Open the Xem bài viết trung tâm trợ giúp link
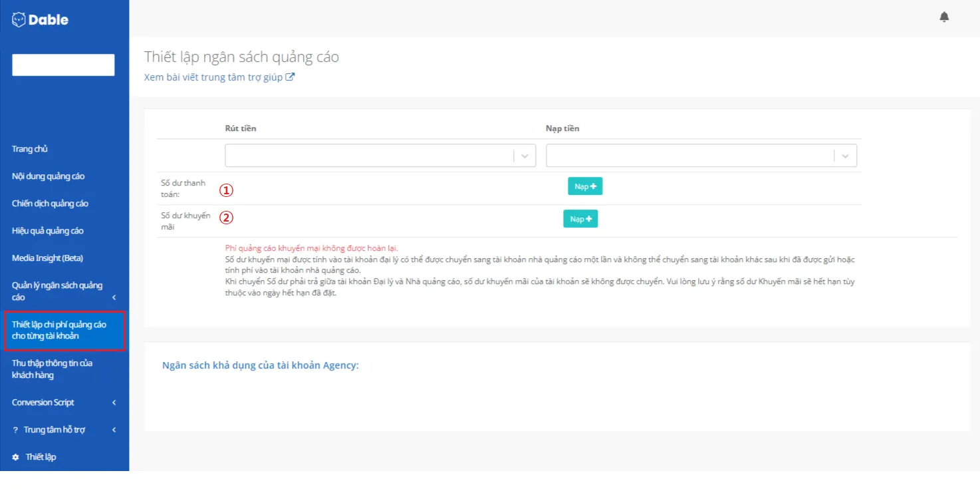This screenshot has width=980, height=493. tap(219, 77)
